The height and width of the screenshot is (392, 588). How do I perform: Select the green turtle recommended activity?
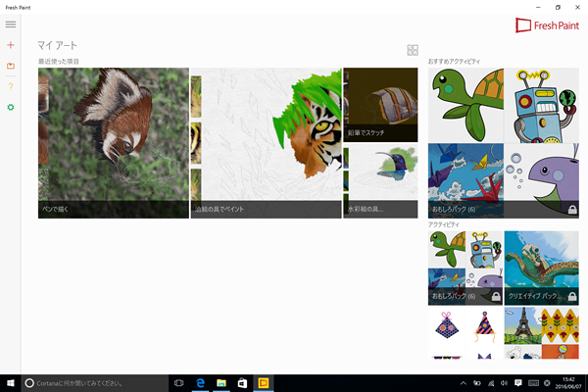(465, 105)
